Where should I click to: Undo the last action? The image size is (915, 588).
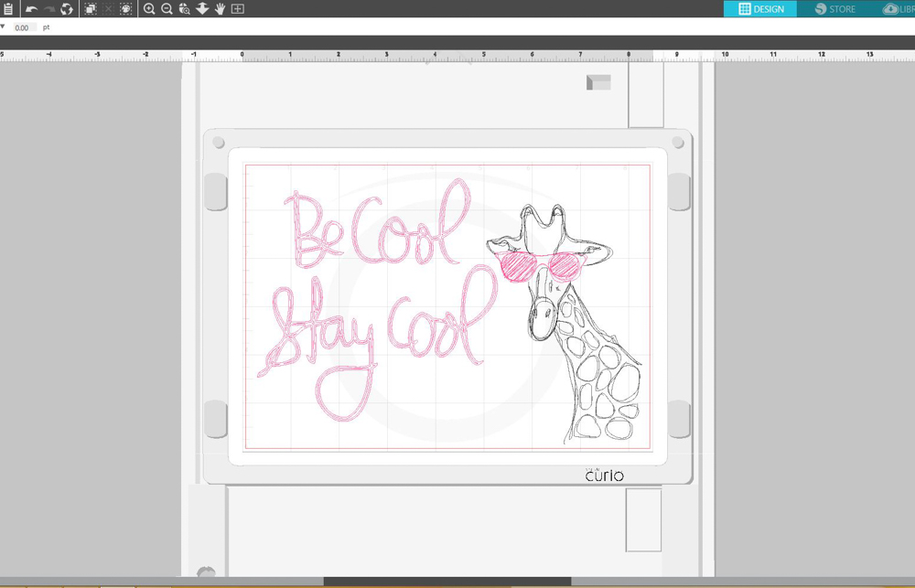click(x=31, y=9)
